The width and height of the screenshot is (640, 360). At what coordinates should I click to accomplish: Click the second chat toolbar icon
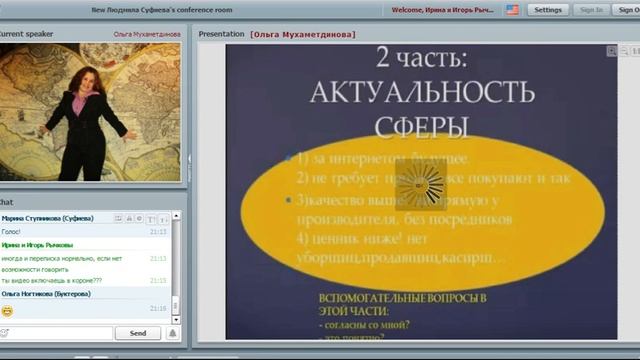[x=129, y=219]
